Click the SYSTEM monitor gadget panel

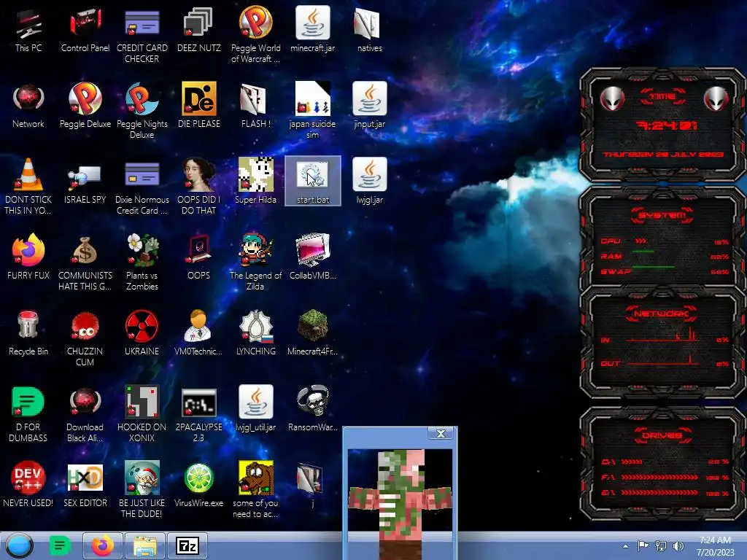click(662, 238)
